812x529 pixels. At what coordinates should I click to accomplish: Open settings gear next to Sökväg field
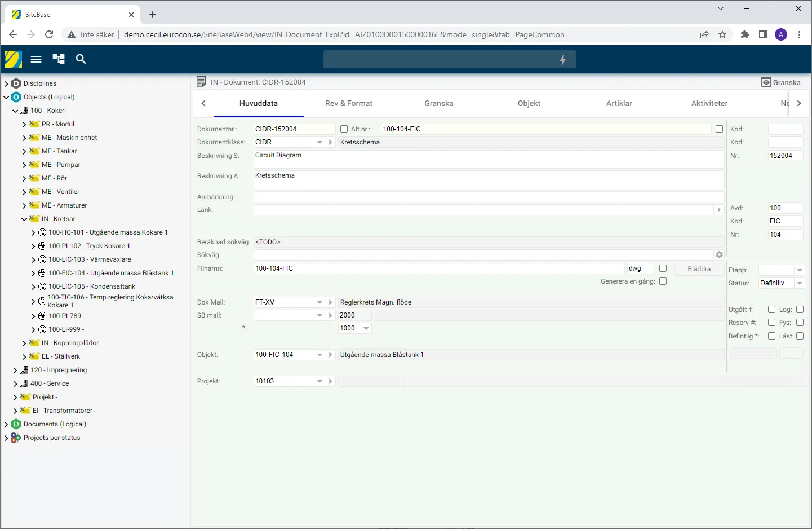[x=719, y=255]
